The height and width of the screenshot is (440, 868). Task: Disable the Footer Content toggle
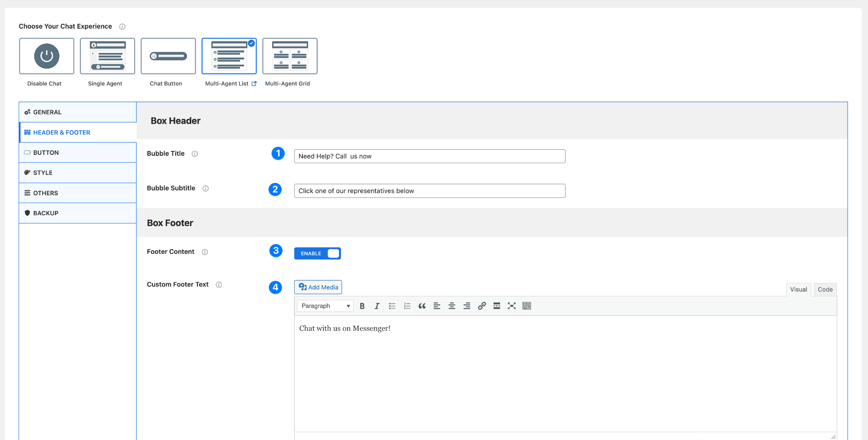(317, 253)
